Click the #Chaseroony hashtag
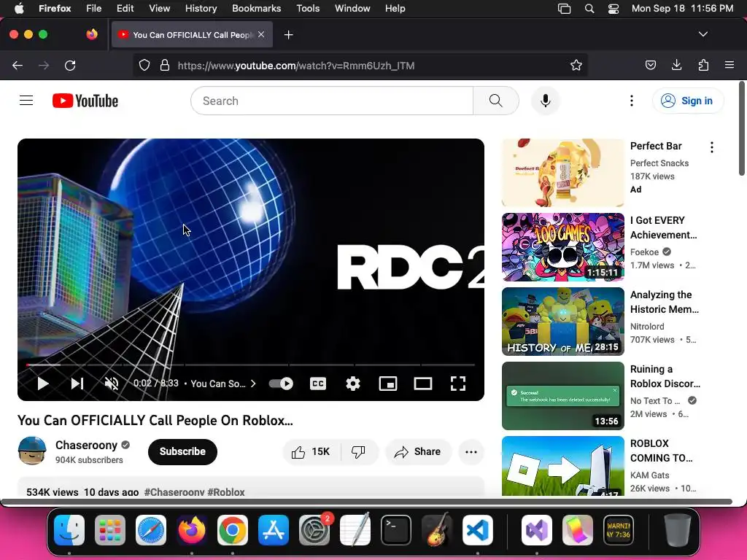This screenshot has height=560, width=747. pyautogui.click(x=174, y=492)
